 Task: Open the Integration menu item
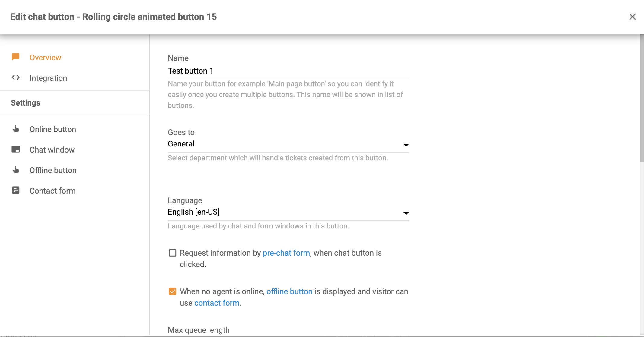coord(48,78)
